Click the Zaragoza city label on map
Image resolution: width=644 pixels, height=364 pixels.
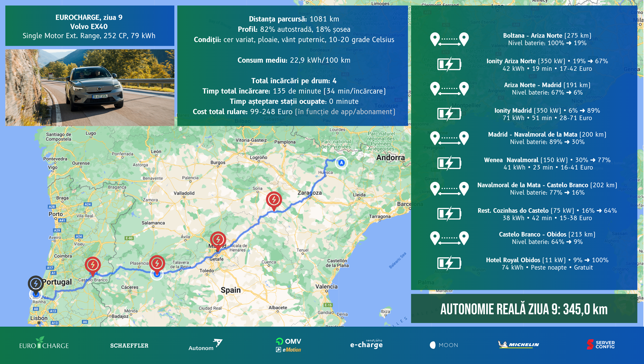[310, 193]
